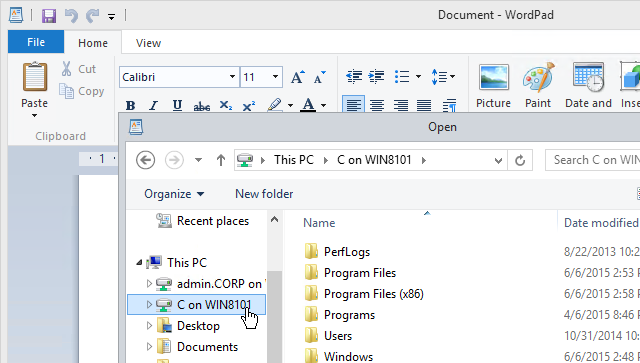
Task: Click the text color A icon
Action: pyautogui.click(x=308, y=105)
